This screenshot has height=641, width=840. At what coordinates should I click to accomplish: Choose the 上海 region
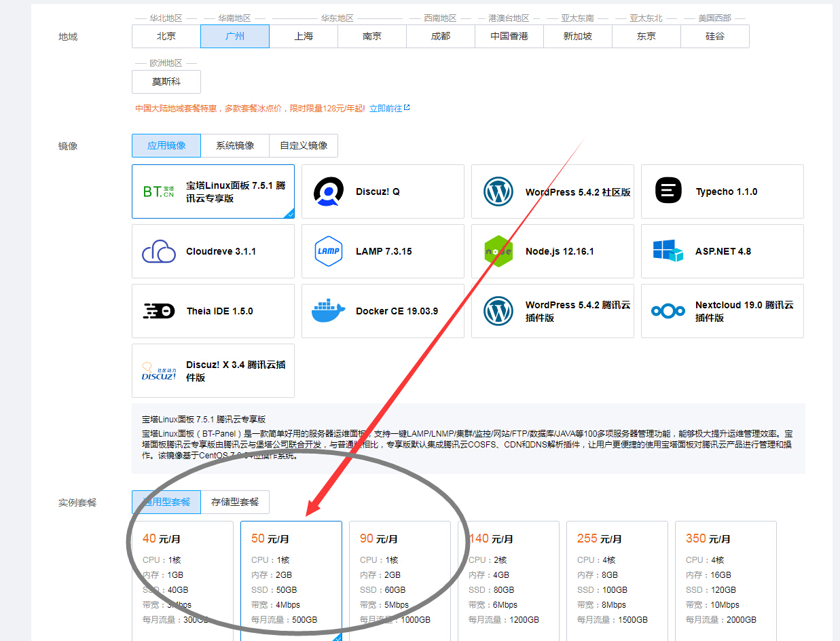click(x=304, y=37)
